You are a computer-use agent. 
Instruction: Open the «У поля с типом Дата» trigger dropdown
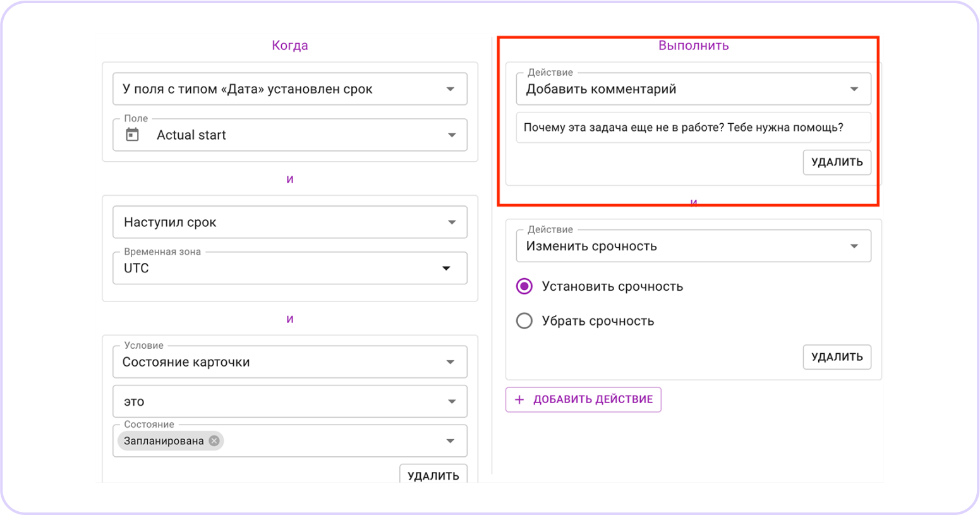[290, 89]
